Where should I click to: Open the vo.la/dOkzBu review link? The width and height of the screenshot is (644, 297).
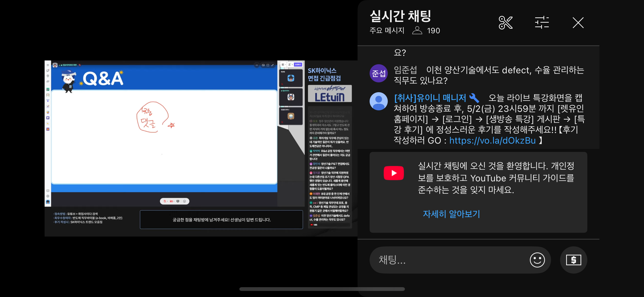pyautogui.click(x=492, y=141)
